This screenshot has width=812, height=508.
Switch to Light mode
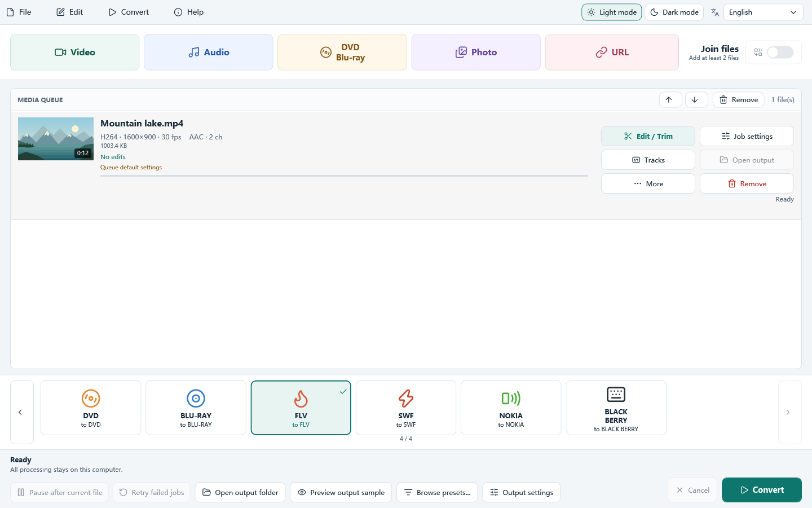click(x=612, y=12)
